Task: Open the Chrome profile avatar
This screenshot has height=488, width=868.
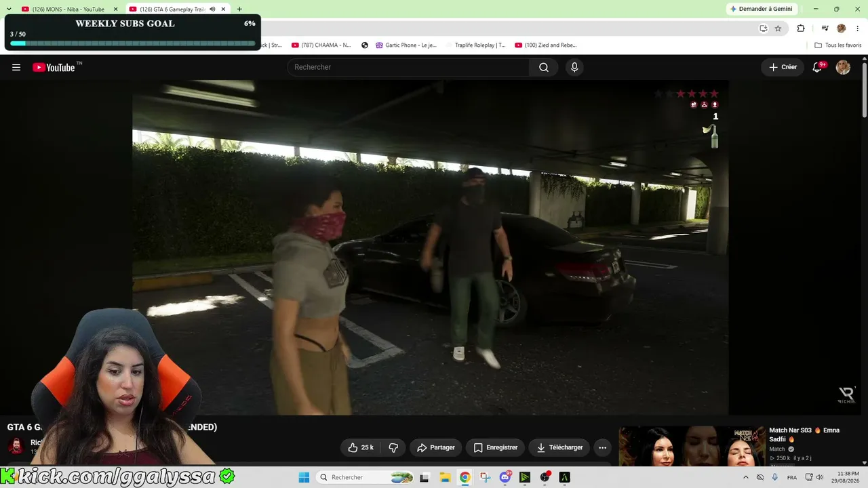Action: (x=842, y=28)
